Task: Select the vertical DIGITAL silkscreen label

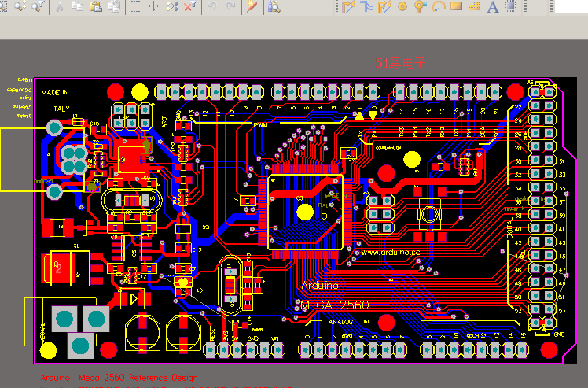Action: (x=509, y=228)
